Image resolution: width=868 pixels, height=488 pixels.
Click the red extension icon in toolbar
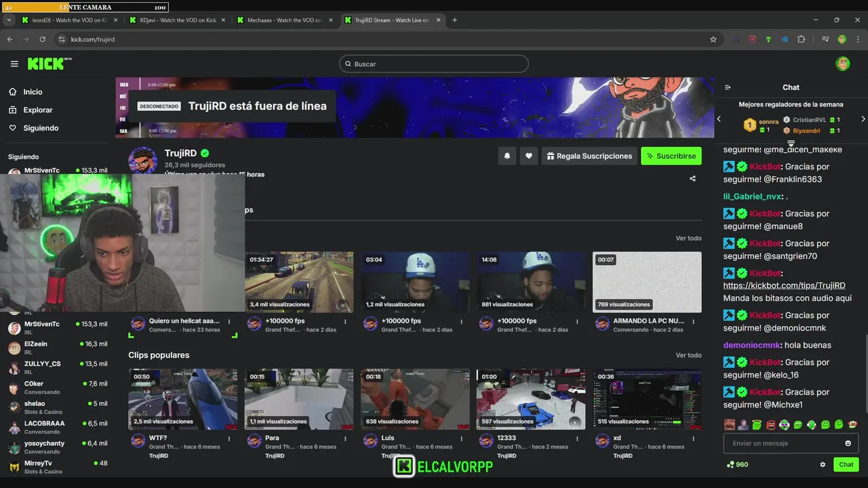click(752, 39)
